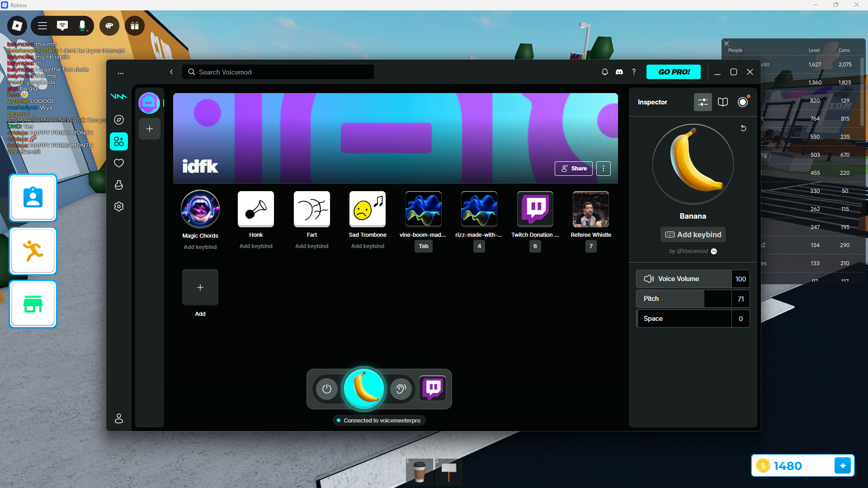Open the Voicemod account profile icon
The height and width of the screenshot is (488, 868).
(119, 418)
